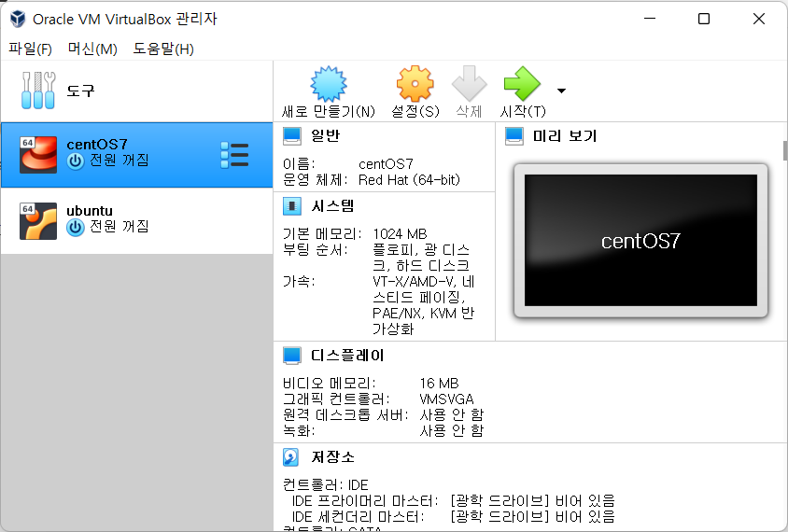Click the 'VMSVGA' graphics controller value
Viewport: 788px width, 532px height.
(446, 399)
